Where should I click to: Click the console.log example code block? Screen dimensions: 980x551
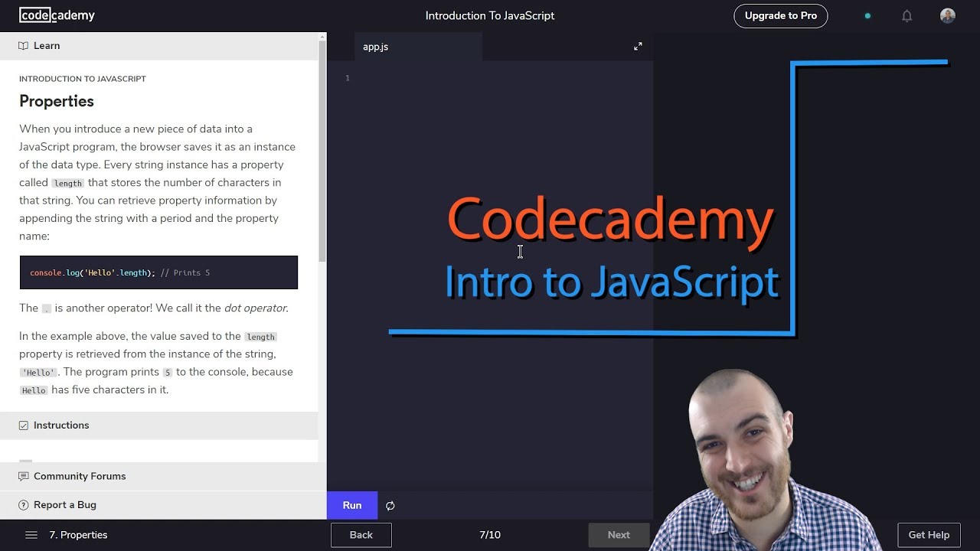[158, 272]
